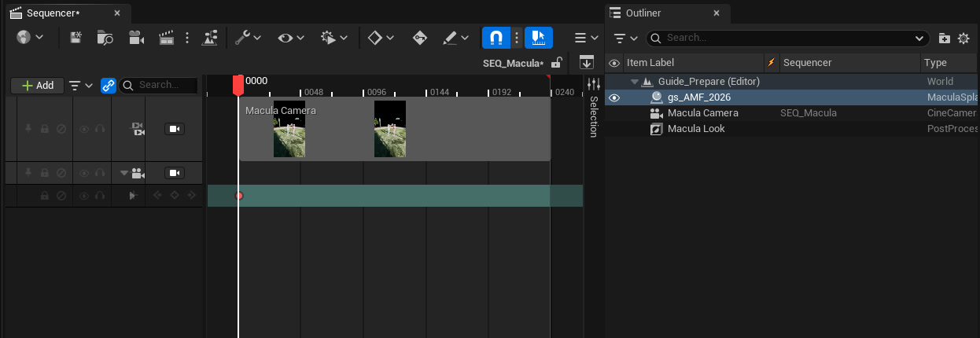Open the Selection sidebar tab

point(594,108)
